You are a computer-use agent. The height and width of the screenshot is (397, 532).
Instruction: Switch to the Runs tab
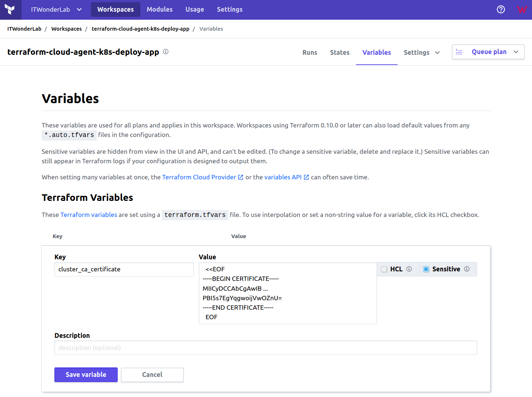coord(310,53)
